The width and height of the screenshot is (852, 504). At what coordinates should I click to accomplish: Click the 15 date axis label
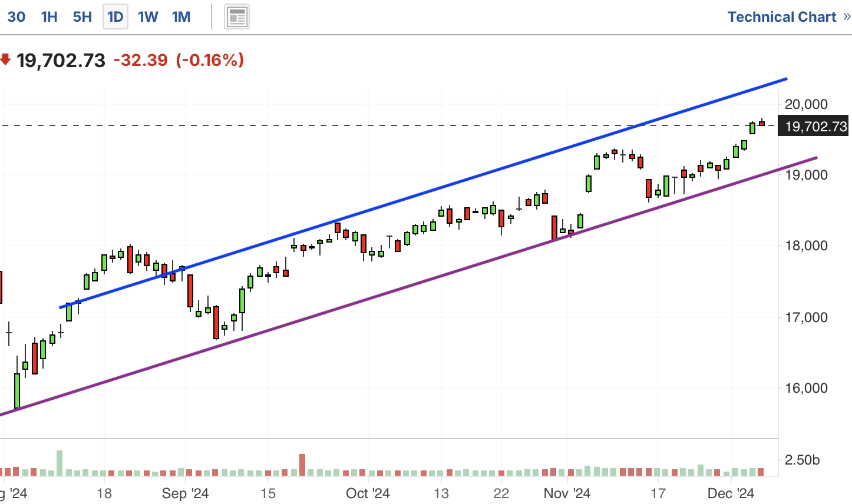click(x=268, y=493)
